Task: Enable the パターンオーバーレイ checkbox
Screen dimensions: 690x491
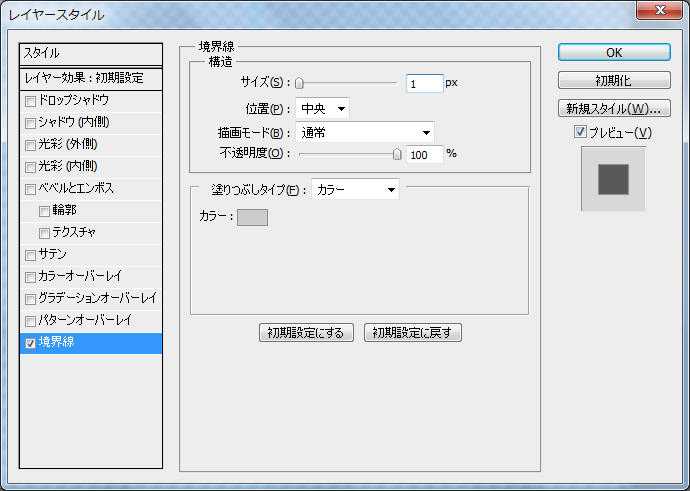Action: tap(30, 322)
